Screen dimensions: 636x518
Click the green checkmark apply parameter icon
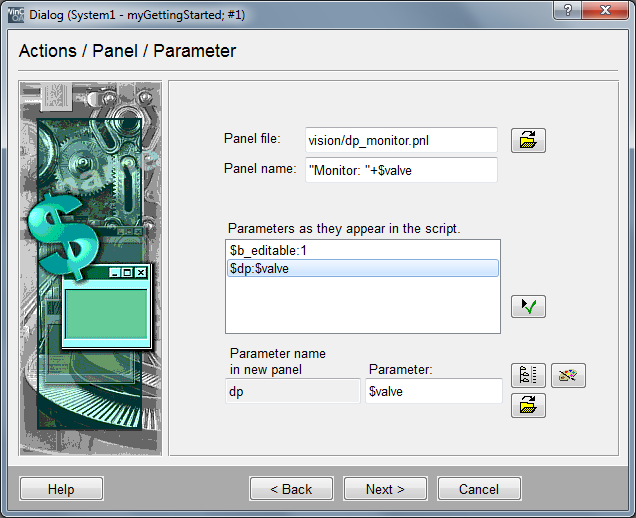(528, 307)
